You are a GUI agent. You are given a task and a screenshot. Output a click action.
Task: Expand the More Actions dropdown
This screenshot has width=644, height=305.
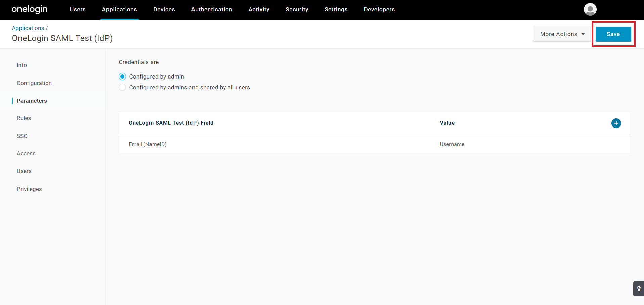point(562,34)
